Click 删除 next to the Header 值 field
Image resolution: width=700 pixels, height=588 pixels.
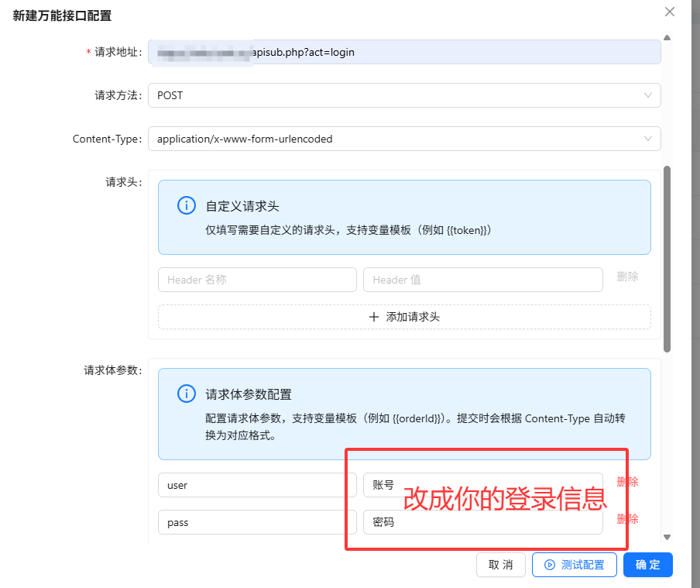(627, 278)
